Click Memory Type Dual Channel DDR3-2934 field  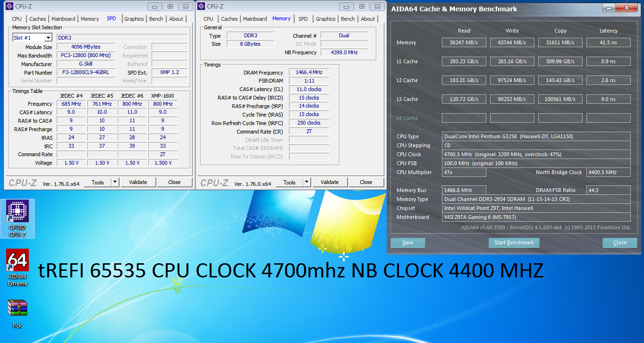click(x=537, y=199)
